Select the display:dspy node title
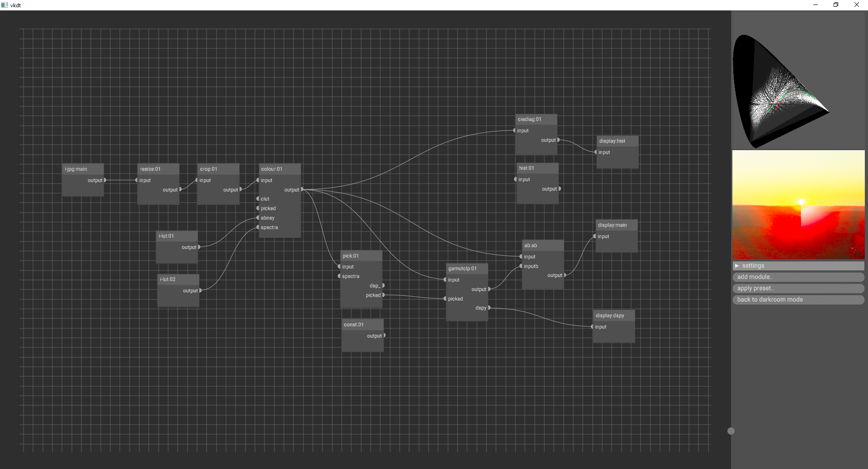 tap(614, 316)
